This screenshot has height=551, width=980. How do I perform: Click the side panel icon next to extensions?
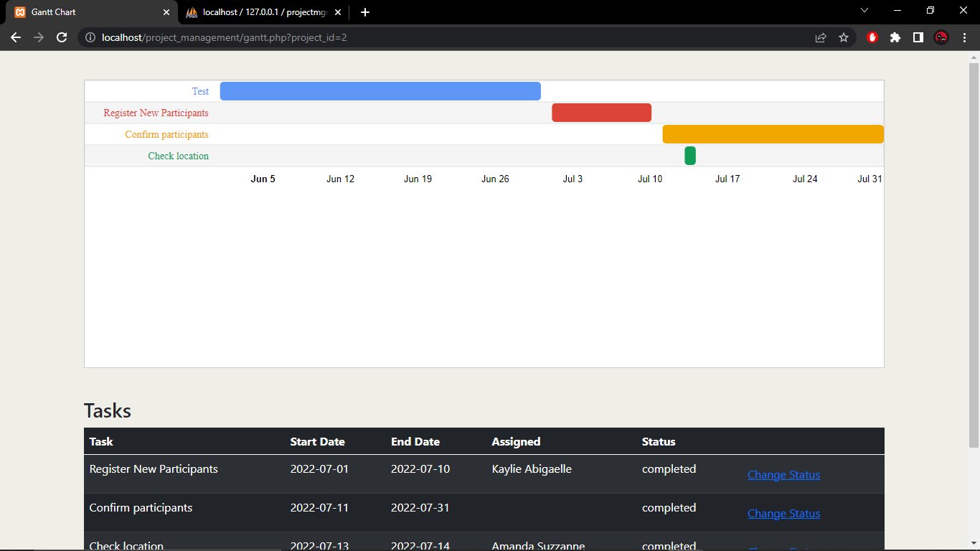(x=919, y=37)
